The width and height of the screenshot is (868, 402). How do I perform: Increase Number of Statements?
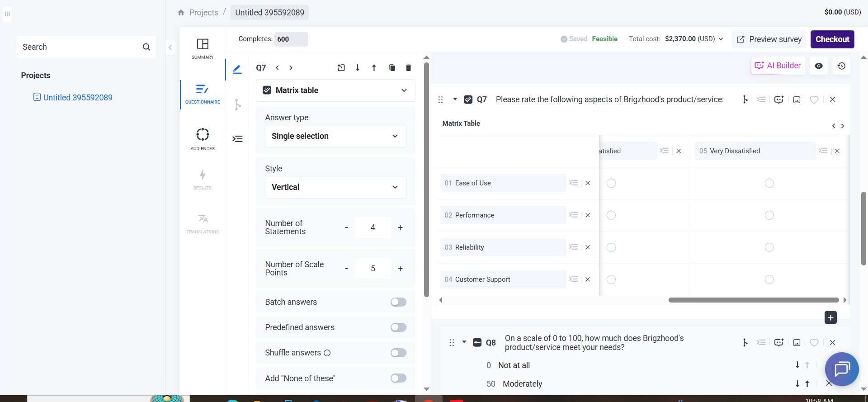pyautogui.click(x=400, y=227)
